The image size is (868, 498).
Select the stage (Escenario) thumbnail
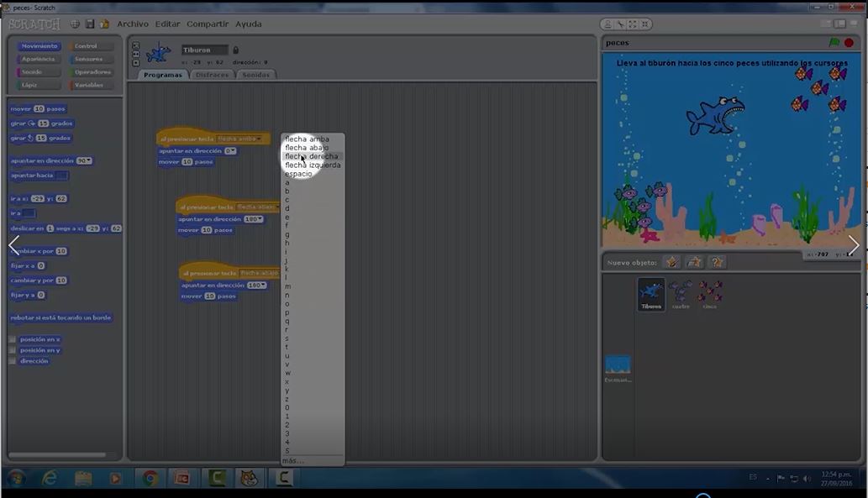(x=618, y=369)
